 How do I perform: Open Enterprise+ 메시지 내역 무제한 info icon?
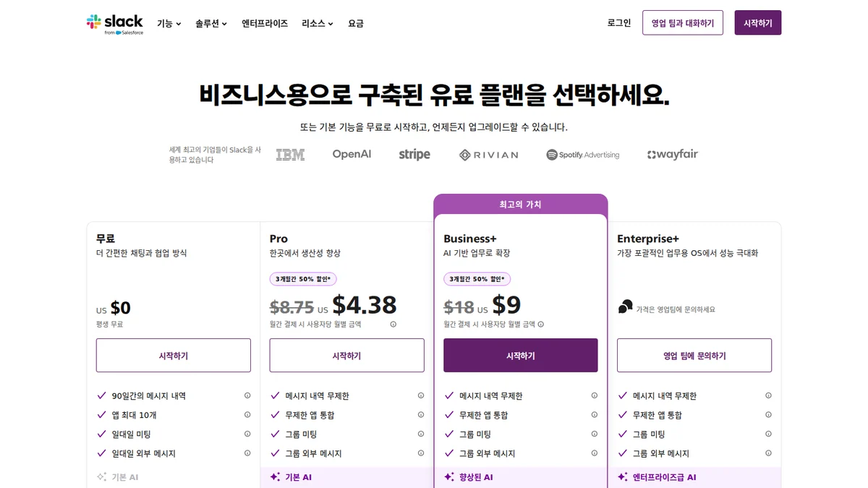[768, 395]
